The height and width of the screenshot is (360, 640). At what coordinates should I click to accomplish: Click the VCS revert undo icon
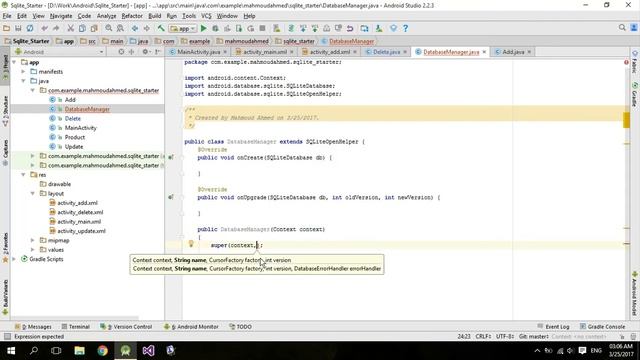(x=350, y=28)
